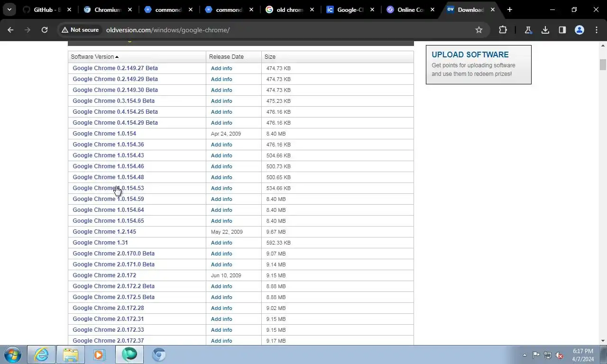This screenshot has height=364, width=607.
Task: Open the muted volume tray icon
Action: [560, 355]
